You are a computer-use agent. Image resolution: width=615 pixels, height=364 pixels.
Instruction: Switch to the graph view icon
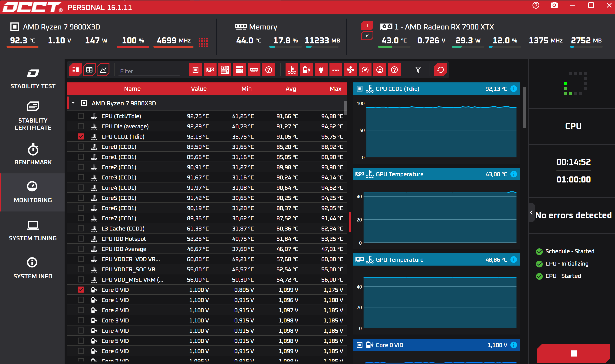103,70
